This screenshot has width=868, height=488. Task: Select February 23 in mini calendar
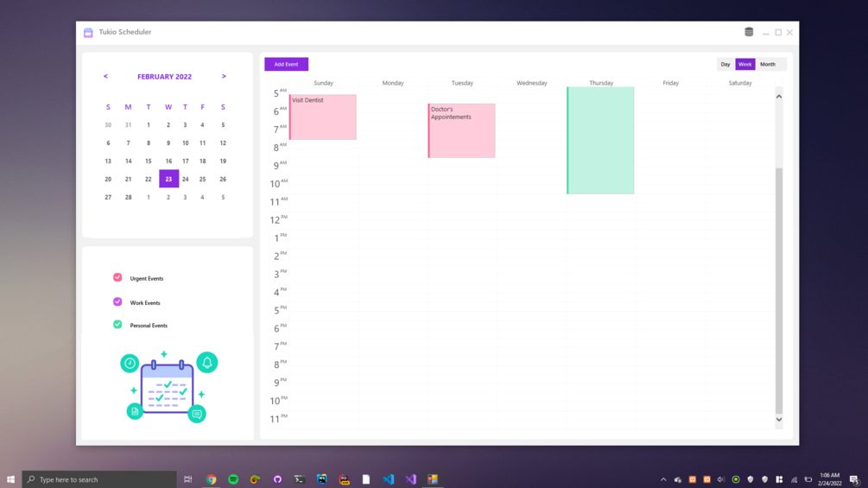(x=168, y=179)
